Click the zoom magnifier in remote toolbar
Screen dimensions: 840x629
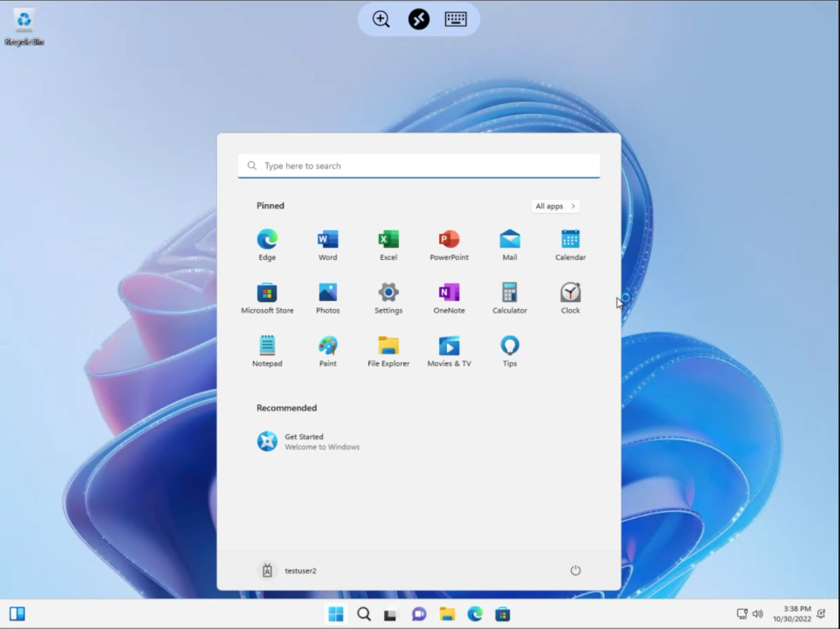381,19
